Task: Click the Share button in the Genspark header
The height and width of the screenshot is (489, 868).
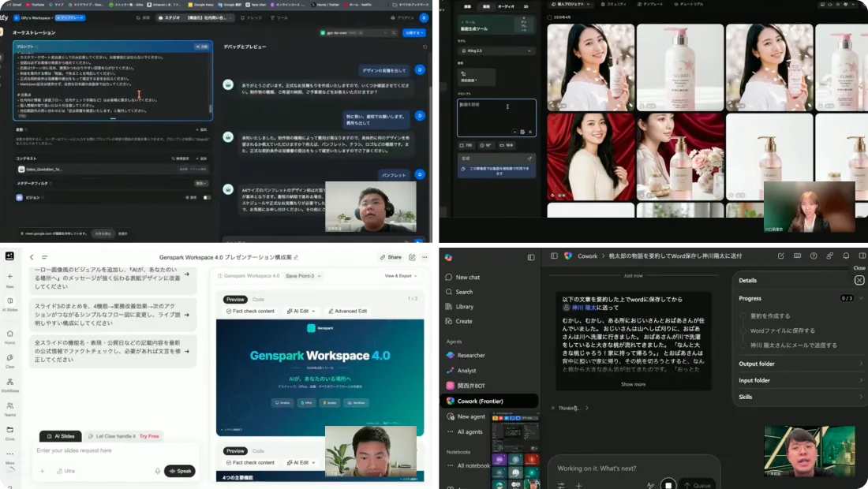Action: [x=391, y=257]
